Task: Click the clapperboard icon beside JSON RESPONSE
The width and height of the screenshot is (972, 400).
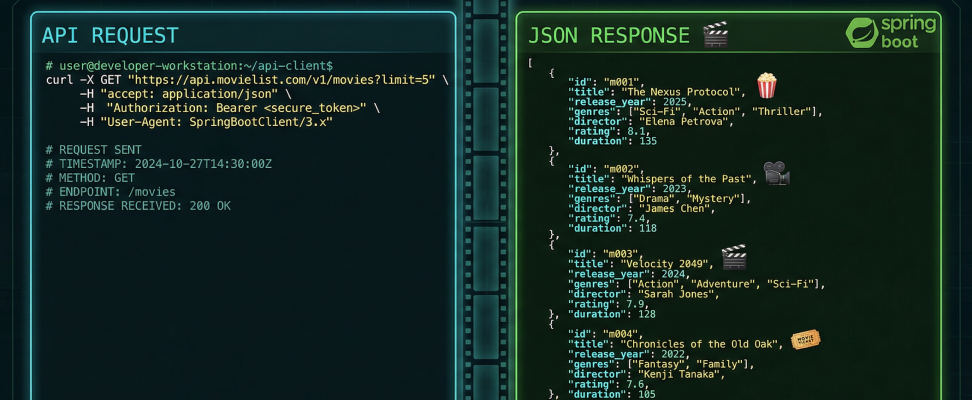Action: (715, 35)
